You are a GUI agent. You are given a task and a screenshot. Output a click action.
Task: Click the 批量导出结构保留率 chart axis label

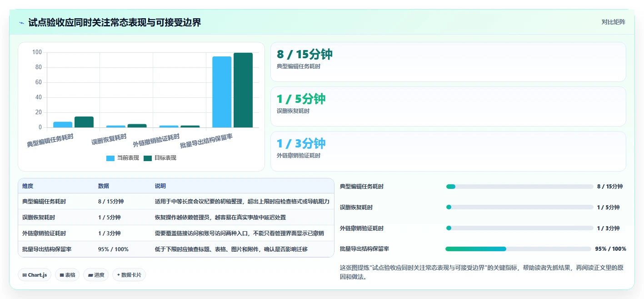coord(206,141)
